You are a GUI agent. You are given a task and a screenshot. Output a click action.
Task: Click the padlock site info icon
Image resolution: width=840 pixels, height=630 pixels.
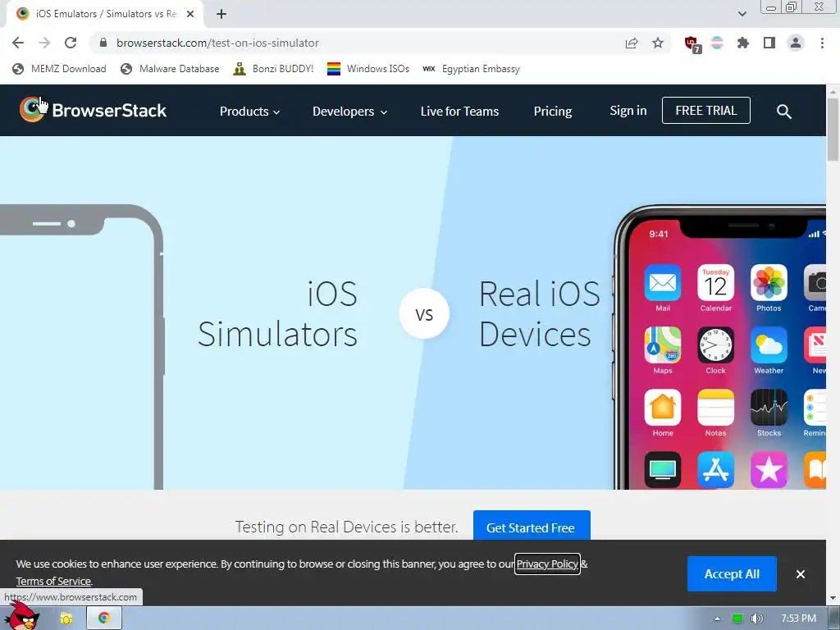point(103,43)
